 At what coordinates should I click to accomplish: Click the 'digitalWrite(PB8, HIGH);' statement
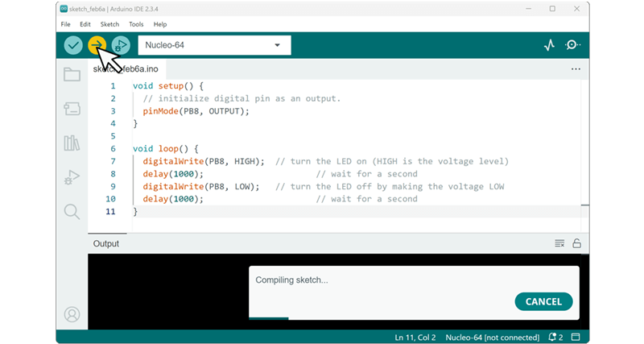204,161
